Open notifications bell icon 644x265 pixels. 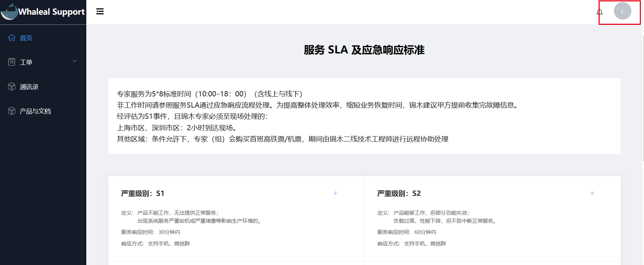(600, 12)
